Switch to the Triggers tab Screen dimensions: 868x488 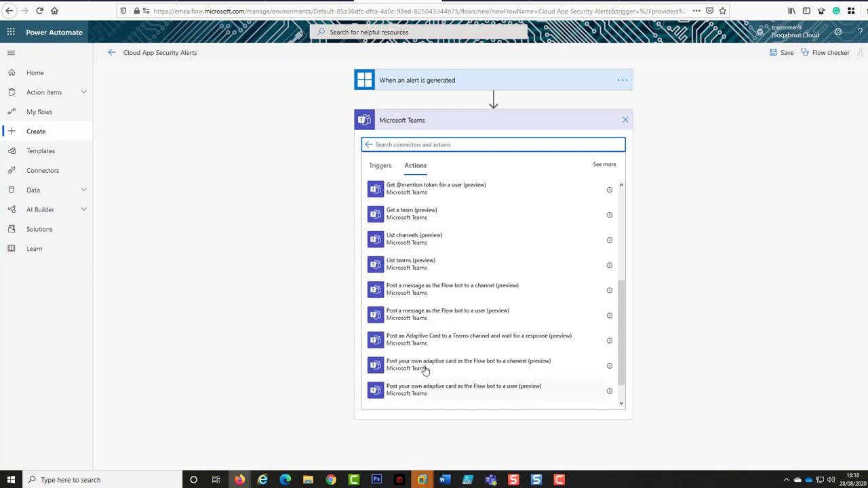(380, 165)
